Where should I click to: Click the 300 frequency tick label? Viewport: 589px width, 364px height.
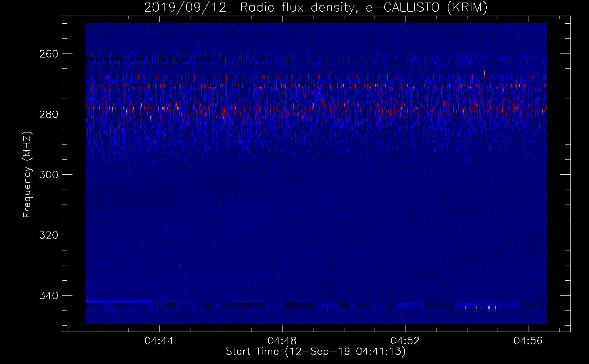[49, 175]
